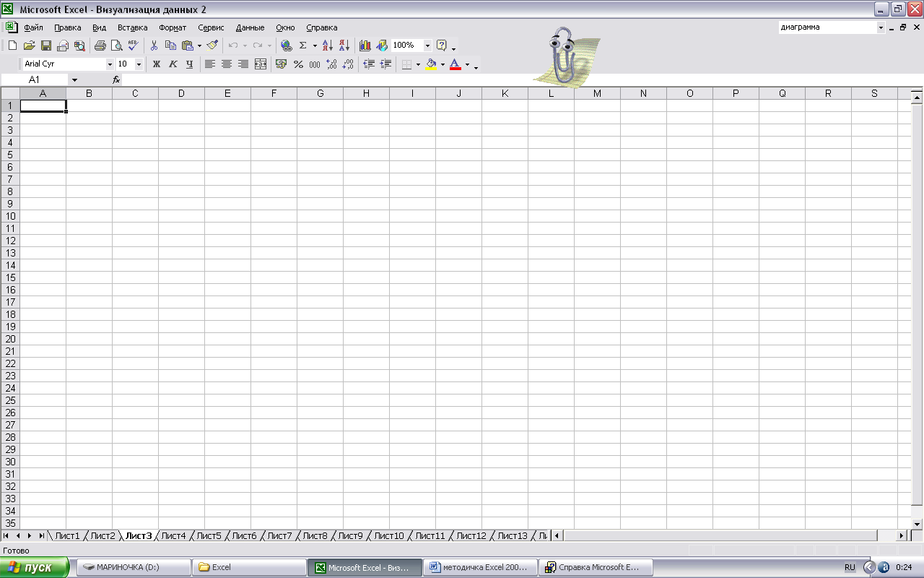Create a new workbook with the toolbar icon
Image resolution: width=924 pixels, height=578 pixels.
[12, 46]
